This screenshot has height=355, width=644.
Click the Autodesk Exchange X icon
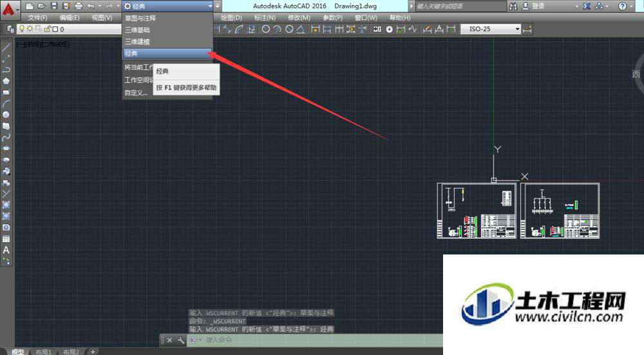tap(587, 6)
